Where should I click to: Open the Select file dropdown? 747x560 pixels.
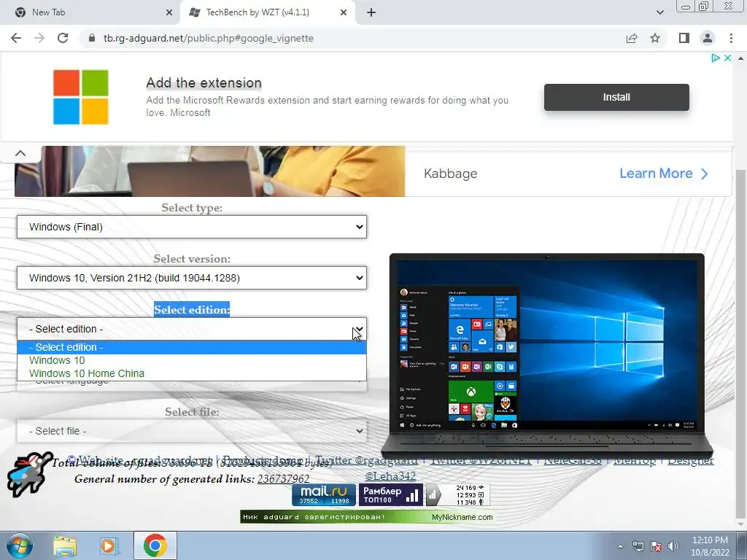click(x=192, y=431)
